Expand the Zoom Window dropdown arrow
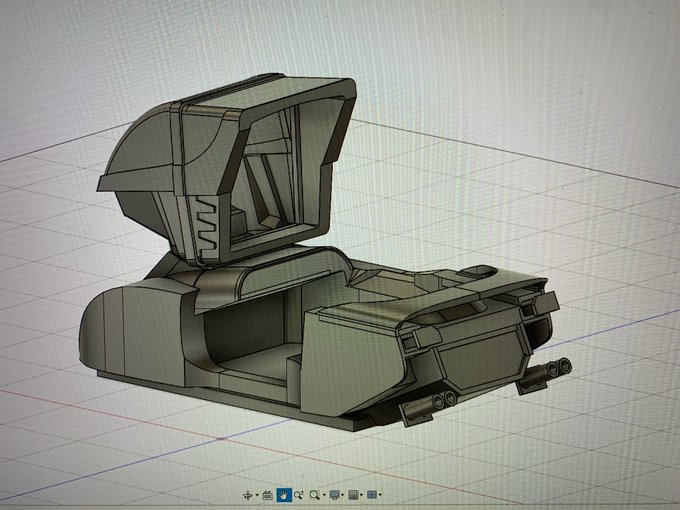Image resolution: width=680 pixels, height=510 pixels. tap(324, 495)
